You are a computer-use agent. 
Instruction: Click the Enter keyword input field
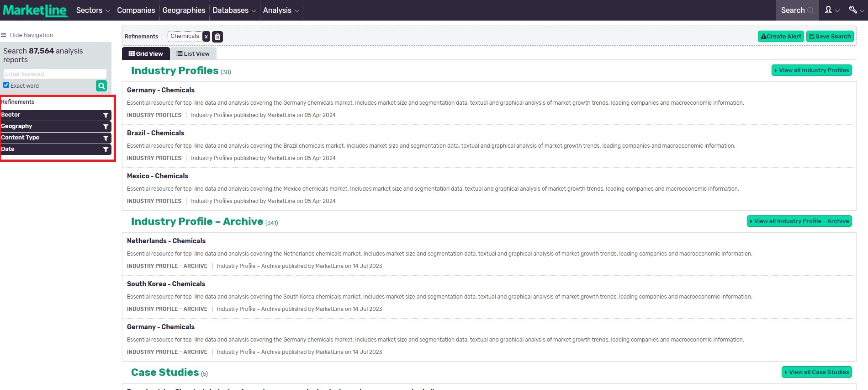55,74
